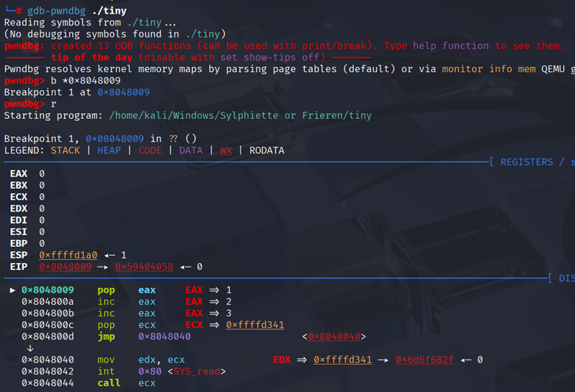575x392 pixels.
Task: Click the current instruction arrow marker in disassembly
Action: click(14, 290)
